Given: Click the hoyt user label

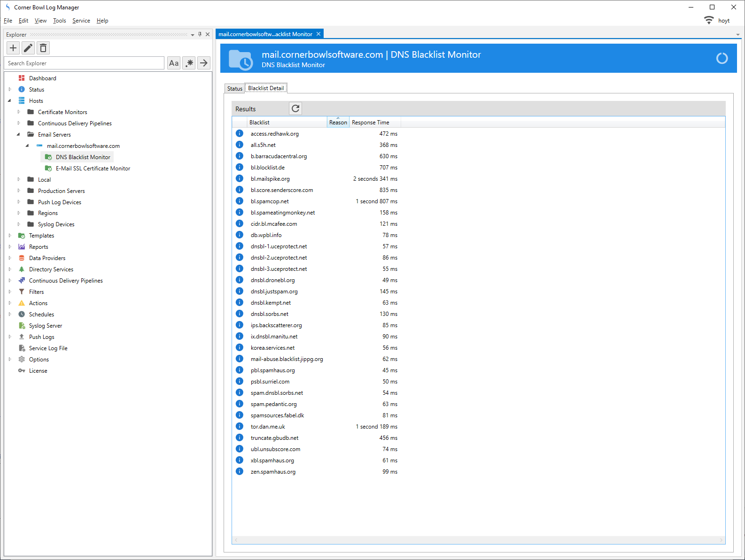Looking at the screenshot, I should tap(724, 21).
